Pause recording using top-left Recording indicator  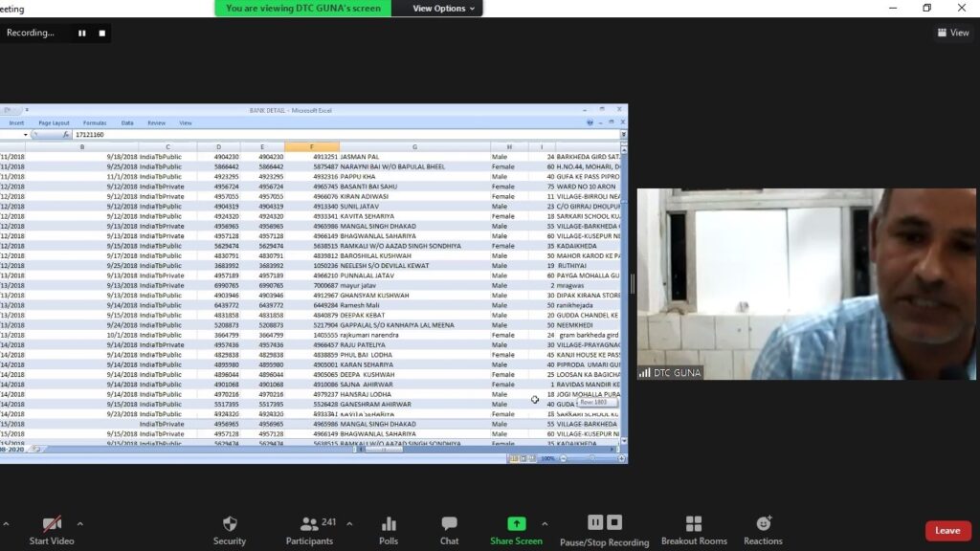[81, 33]
